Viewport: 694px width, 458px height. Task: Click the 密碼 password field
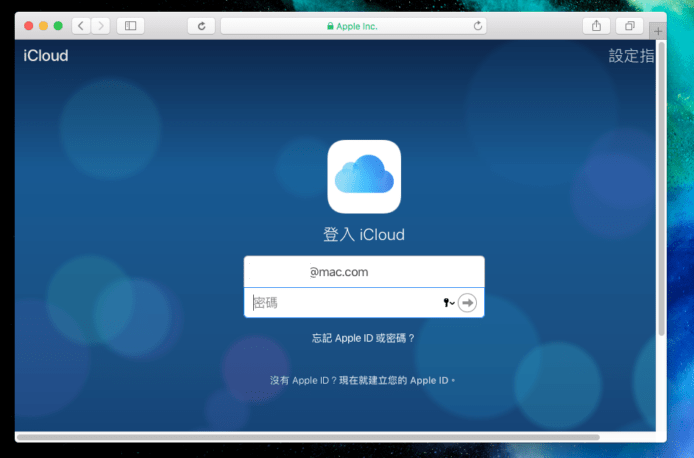(x=340, y=303)
